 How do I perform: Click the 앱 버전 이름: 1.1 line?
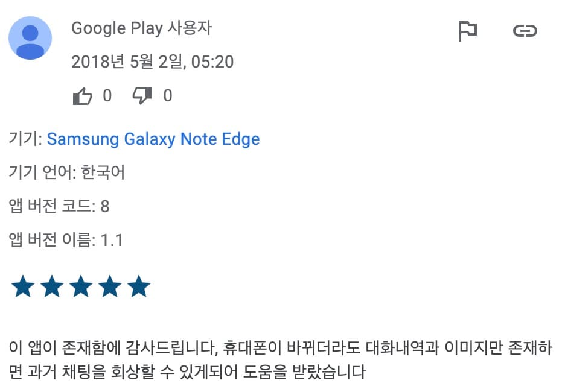pyautogui.click(x=66, y=241)
